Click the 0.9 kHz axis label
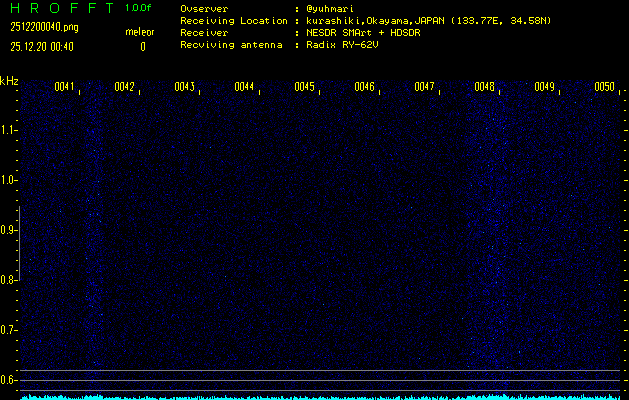Image resolution: width=629 pixels, height=400 pixels. point(8,230)
